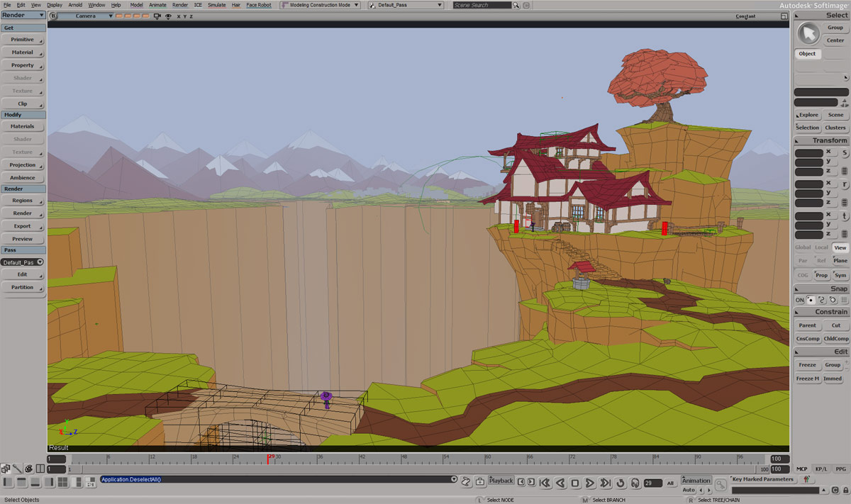Open the palette icon at bottom left
This screenshot has width=851, height=504.
click(28, 469)
